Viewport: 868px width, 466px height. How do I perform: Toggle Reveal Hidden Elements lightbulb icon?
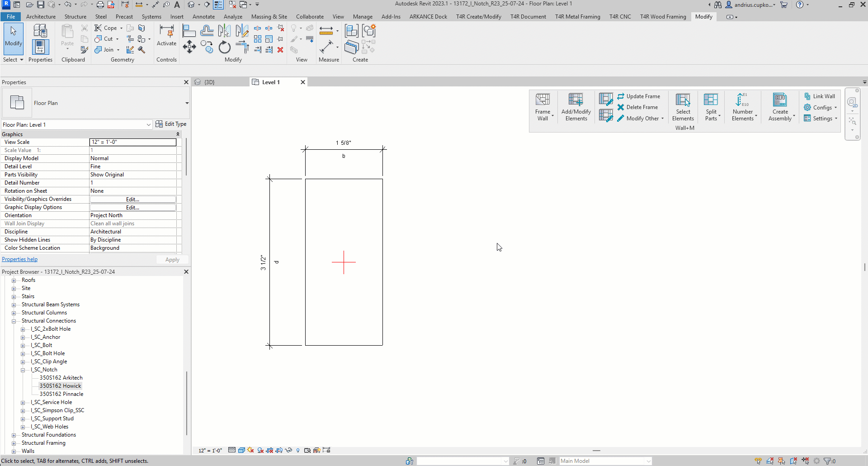298,450
